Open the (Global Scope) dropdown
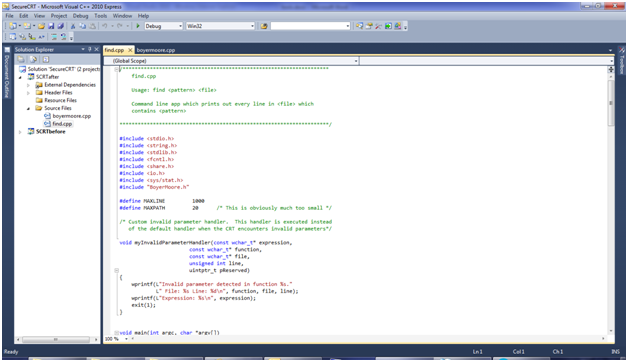 point(356,61)
